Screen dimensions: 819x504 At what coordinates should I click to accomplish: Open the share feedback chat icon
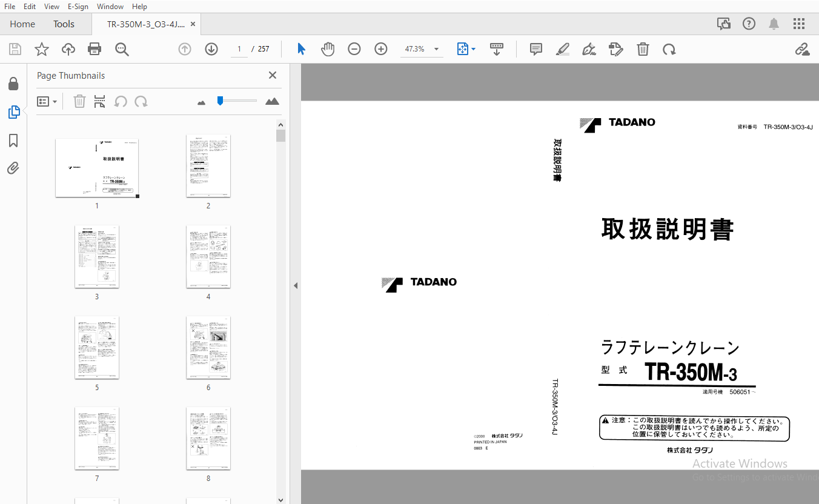point(724,24)
